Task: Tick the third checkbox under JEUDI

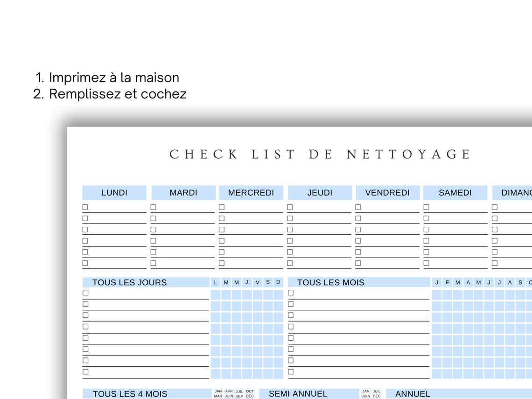Action: pos(289,229)
